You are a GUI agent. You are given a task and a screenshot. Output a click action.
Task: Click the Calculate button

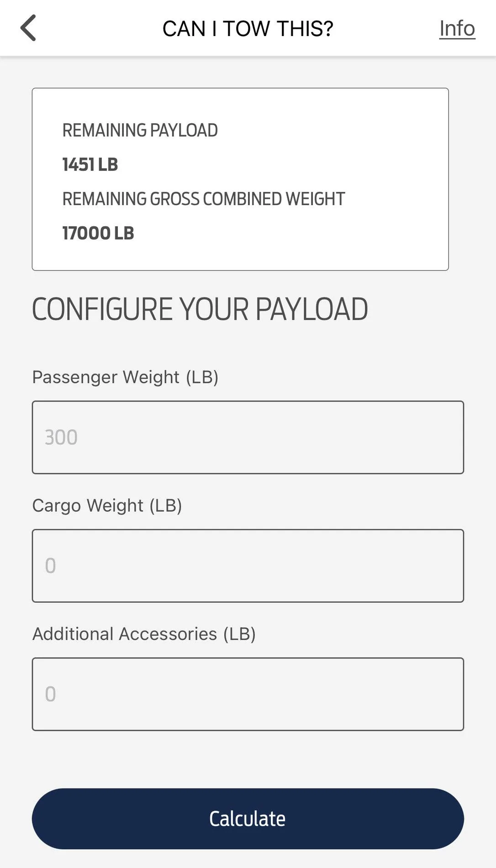pyautogui.click(x=248, y=819)
